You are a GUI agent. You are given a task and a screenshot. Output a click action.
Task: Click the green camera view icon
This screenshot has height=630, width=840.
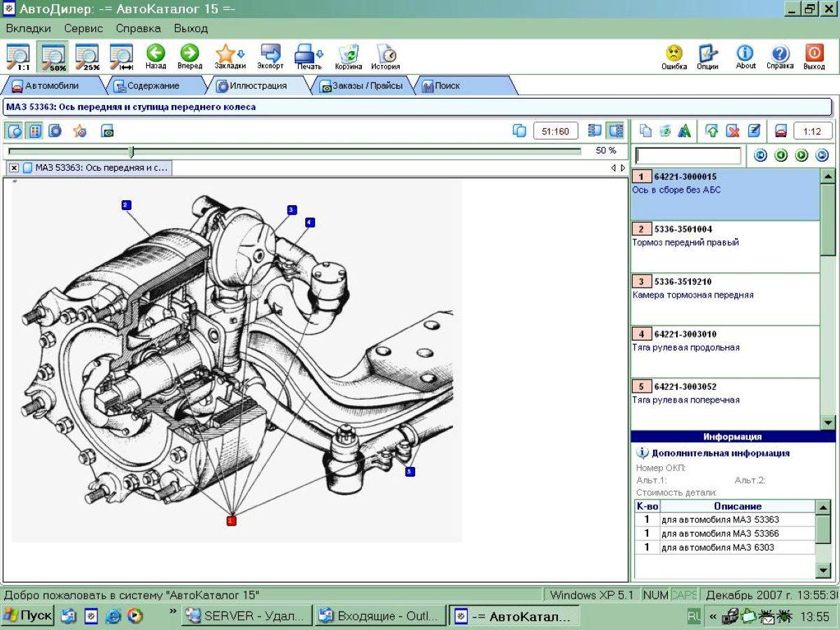pos(107,131)
